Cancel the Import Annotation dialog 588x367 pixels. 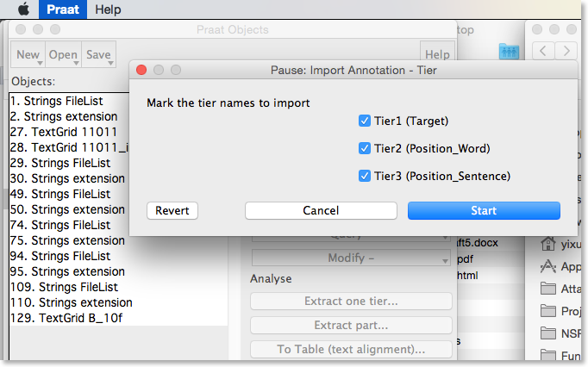click(321, 211)
